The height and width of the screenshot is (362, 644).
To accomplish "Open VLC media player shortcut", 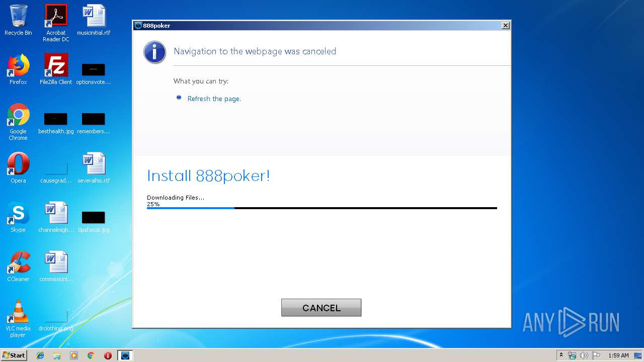I will click(x=18, y=319).
